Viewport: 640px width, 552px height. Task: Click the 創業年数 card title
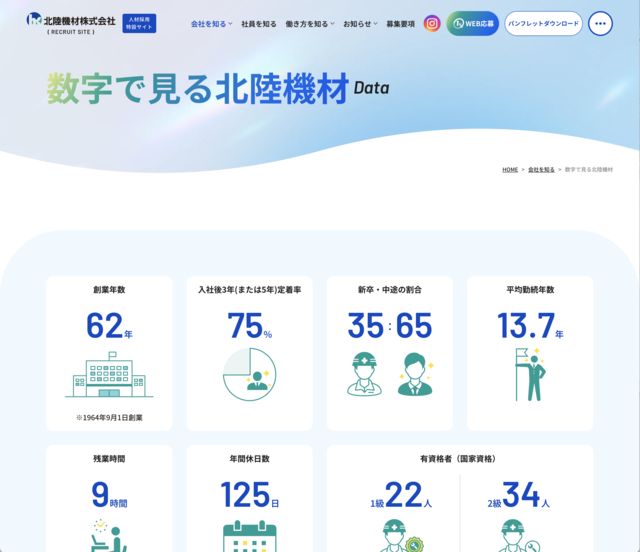pos(109,289)
